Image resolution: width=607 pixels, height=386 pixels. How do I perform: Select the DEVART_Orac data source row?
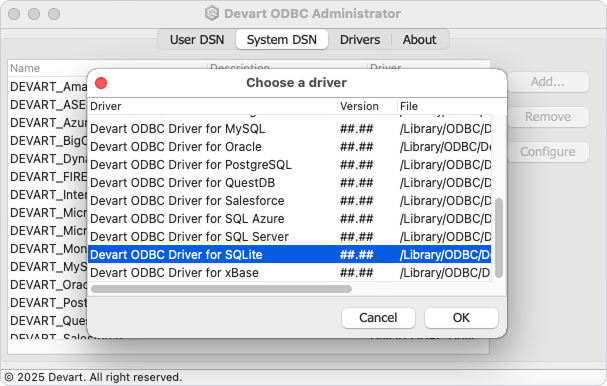click(48, 285)
